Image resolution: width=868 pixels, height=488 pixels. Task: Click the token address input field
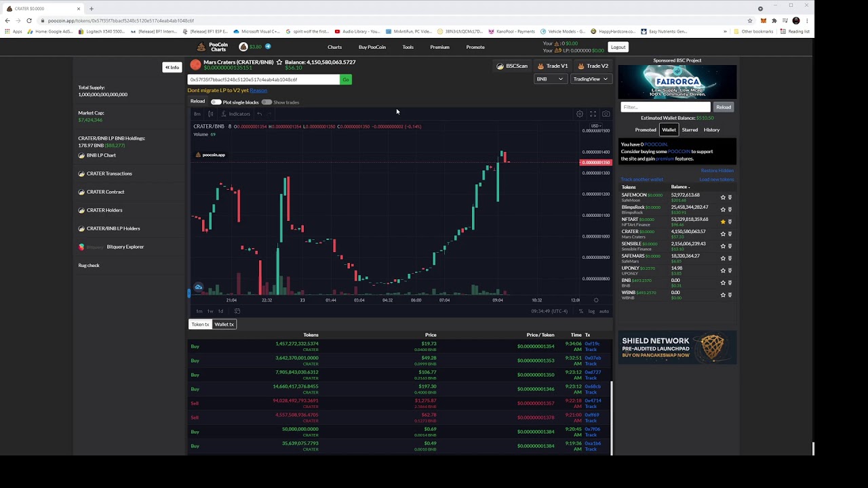click(263, 80)
